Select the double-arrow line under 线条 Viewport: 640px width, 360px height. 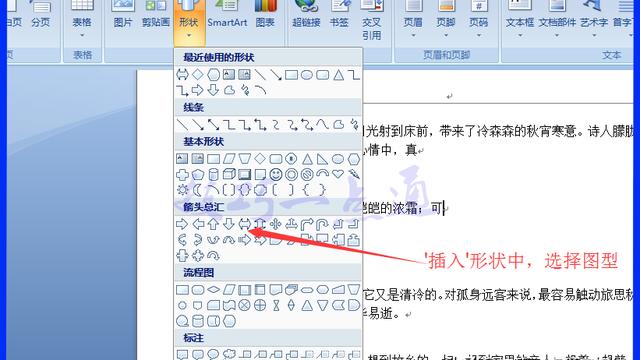[x=213, y=124]
